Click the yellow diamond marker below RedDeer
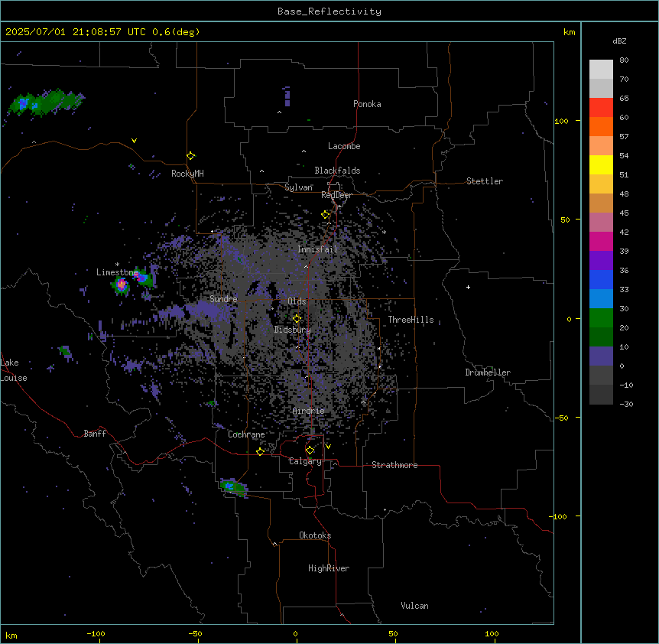Screen dimensions: 659x644 (326, 215)
